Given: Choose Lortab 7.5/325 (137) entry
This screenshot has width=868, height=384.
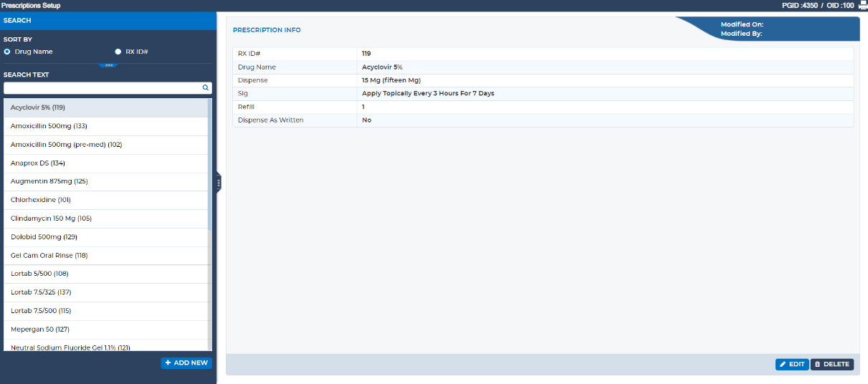Looking at the screenshot, I should 41,292.
